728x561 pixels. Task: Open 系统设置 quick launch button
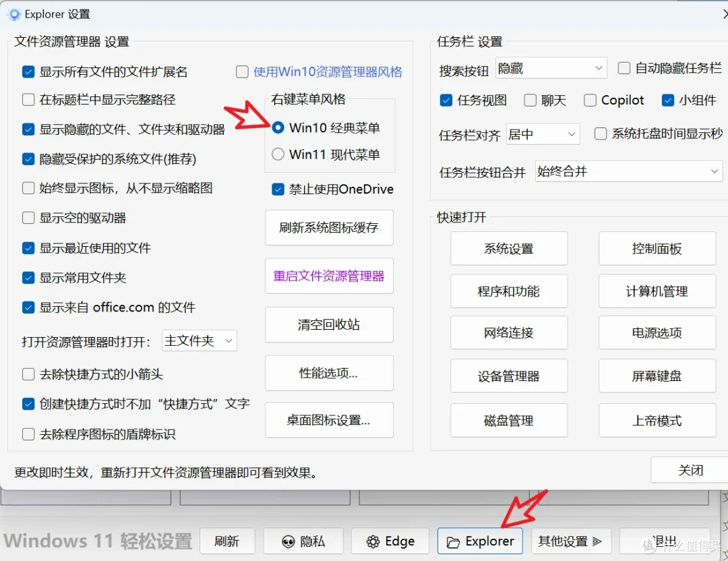click(509, 248)
